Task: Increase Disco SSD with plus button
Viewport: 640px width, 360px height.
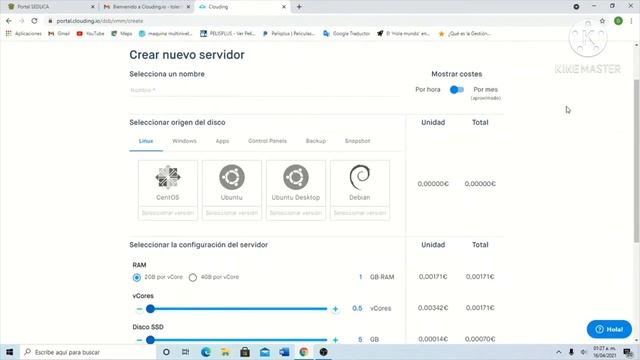Action: coord(336,340)
